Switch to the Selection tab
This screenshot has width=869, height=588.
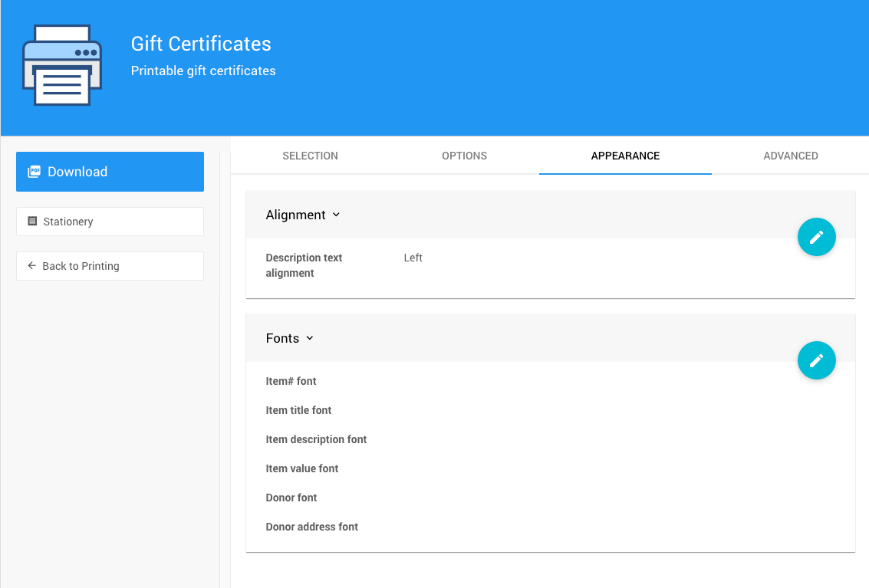(x=310, y=156)
